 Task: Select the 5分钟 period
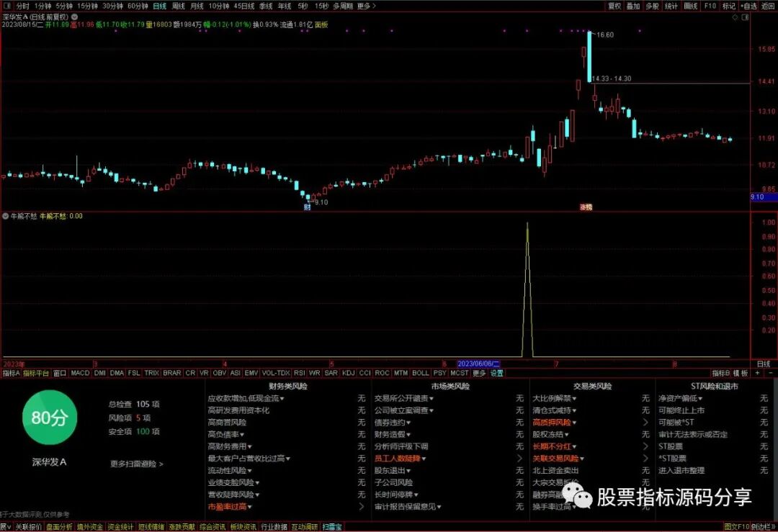64,6
